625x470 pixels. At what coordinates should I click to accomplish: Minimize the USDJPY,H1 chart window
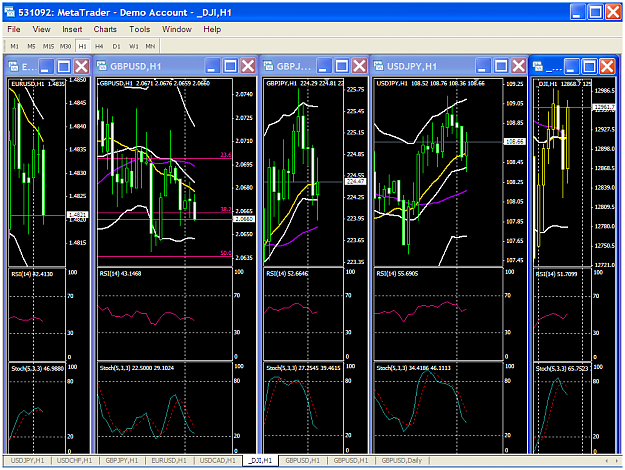[x=483, y=66]
